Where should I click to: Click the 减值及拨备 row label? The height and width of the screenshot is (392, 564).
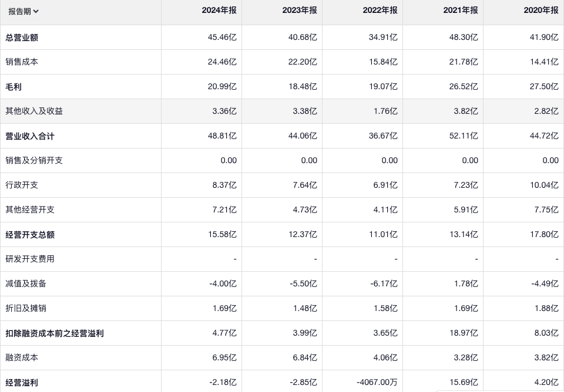click(x=26, y=283)
